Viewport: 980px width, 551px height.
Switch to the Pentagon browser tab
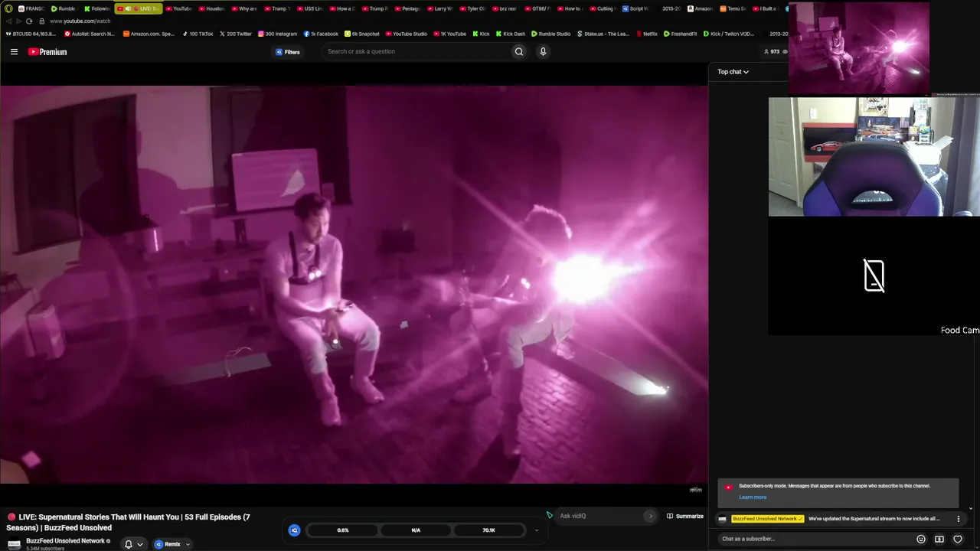pos(407,8)
